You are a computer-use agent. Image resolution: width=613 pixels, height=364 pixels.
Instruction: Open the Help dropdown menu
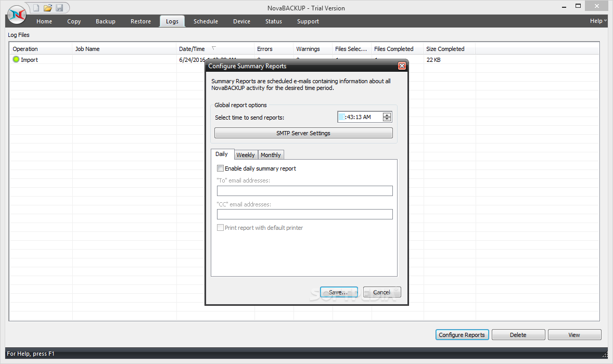pos(598,21)
